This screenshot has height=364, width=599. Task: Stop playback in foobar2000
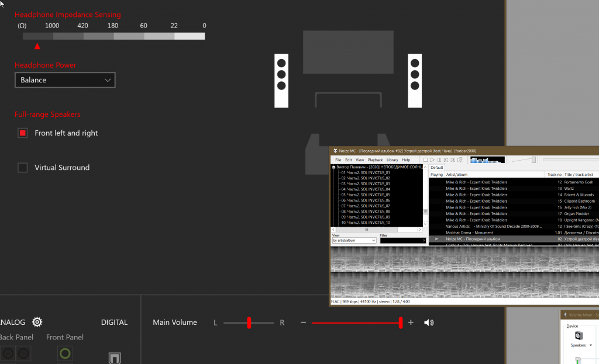(x=425, y=160)
